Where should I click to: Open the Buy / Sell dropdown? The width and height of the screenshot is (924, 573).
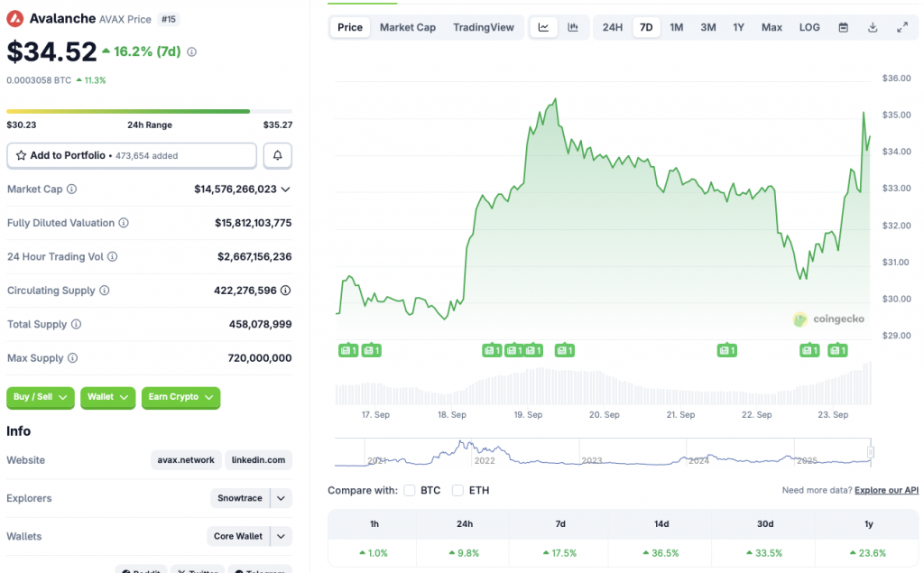pyautogui.click(x=40, y=397)
